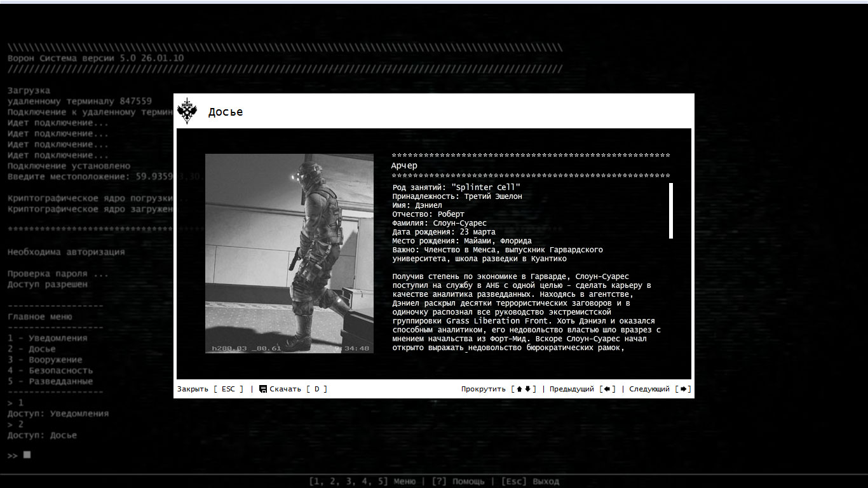This screenshot has width=868, height=488.
Task: Click the terminal command prompt cursor
Action: point(27,455)
